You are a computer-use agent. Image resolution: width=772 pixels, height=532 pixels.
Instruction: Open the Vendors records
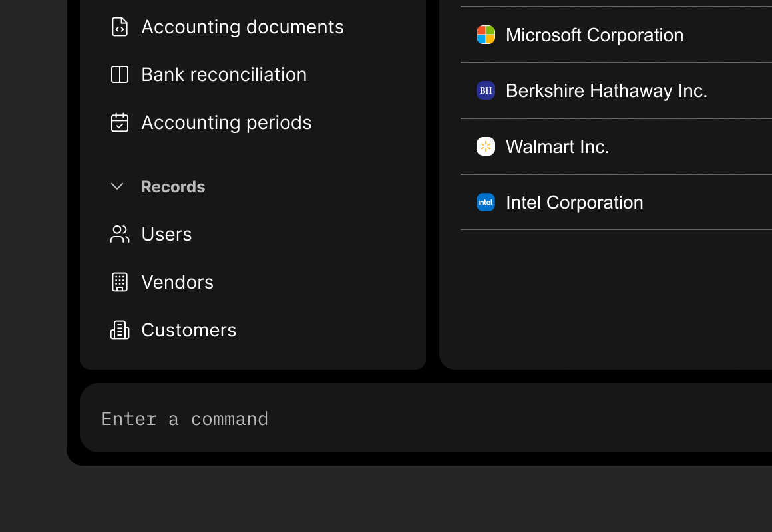pos(177,282)
